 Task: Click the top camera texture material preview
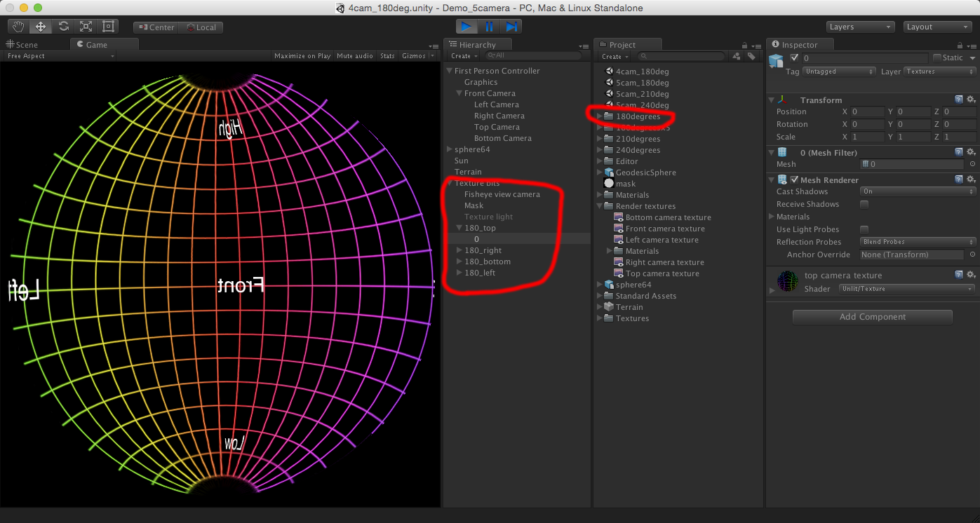coord(788,280)
